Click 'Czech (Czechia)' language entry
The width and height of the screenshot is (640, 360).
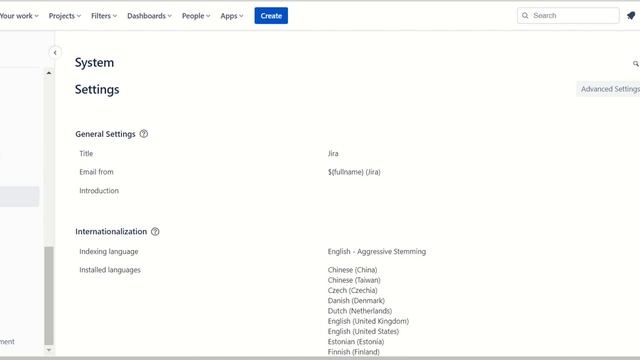[x=352, y=290]
